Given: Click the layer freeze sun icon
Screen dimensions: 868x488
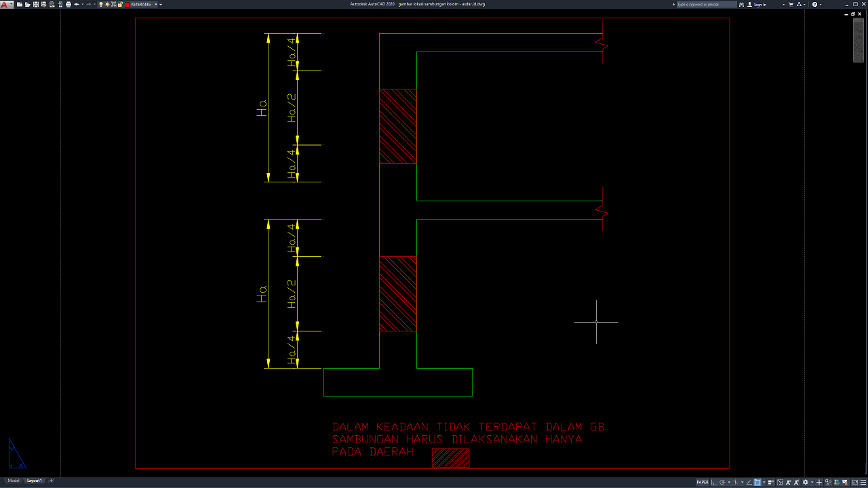Looking at the screenshot, I should (107, 4).
